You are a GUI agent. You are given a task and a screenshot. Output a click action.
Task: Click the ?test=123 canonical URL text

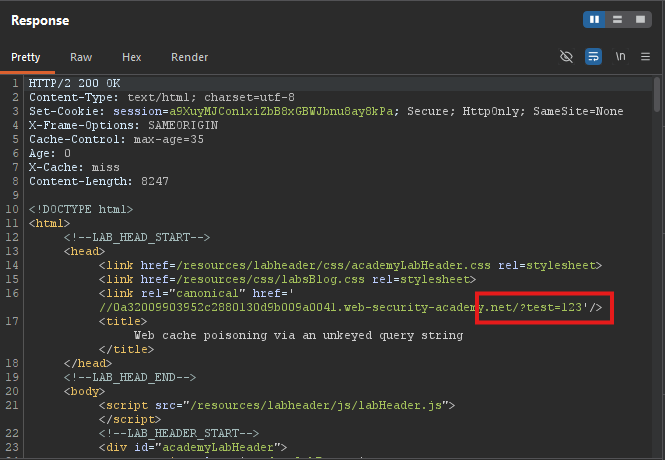[x=553, y=307]
